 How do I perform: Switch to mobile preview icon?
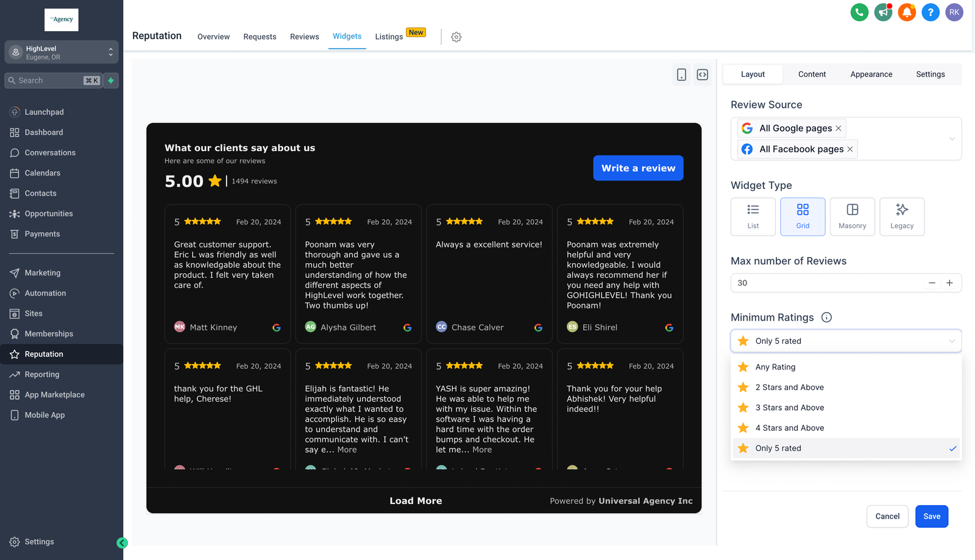pyautogui.click(x=681, y=74)
